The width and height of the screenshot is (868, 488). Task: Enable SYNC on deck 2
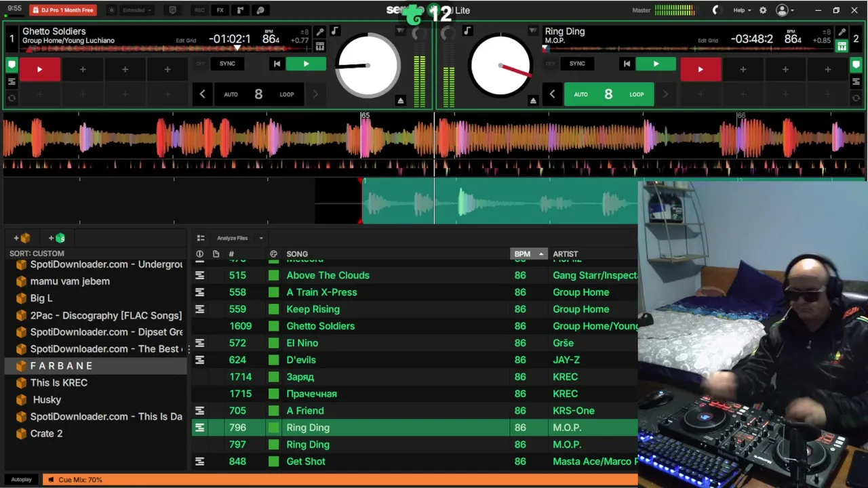pos(577,64)
